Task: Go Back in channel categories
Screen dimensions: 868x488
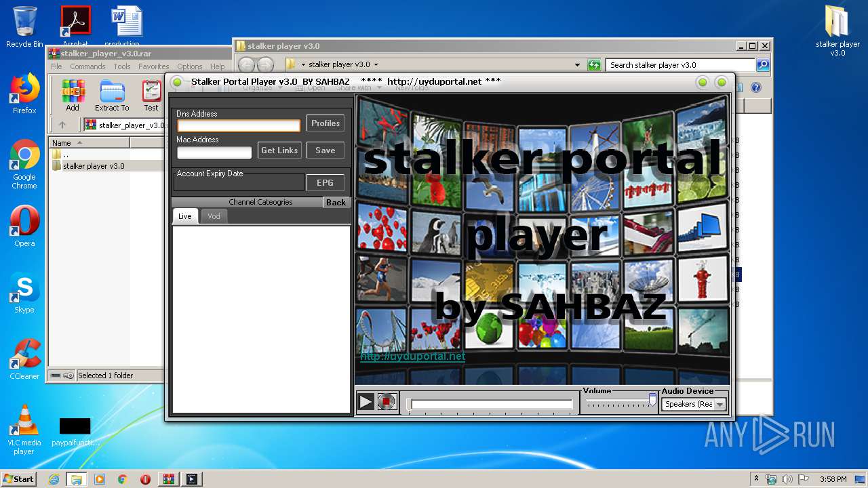Action: click(336, 202)
